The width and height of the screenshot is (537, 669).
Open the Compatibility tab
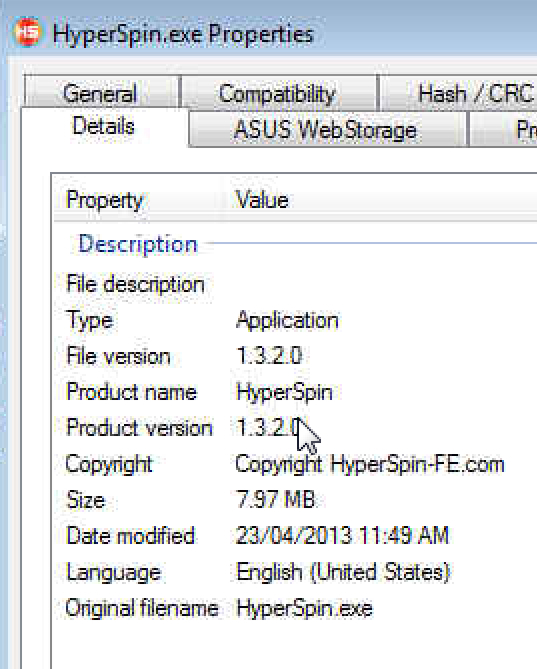[279, 93]
